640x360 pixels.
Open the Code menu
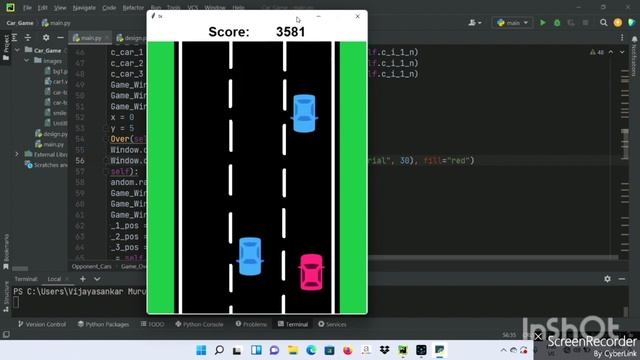point(109,8)
